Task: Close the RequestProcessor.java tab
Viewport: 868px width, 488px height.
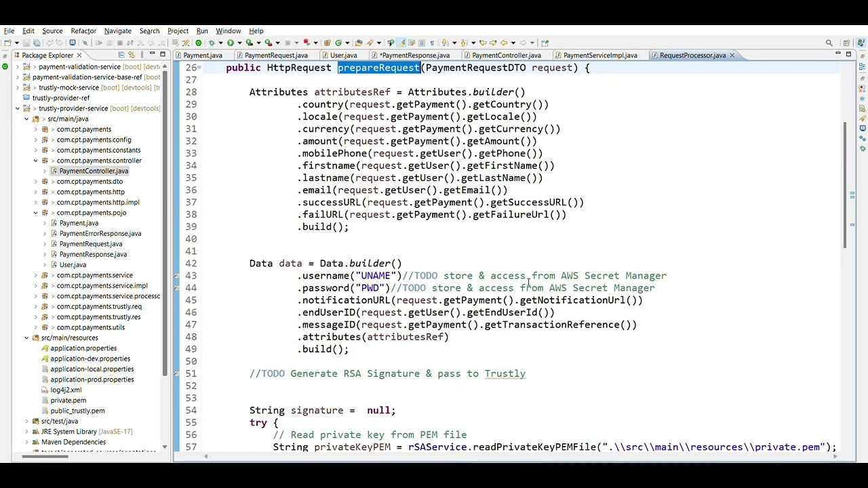Action: pos(732,55)
